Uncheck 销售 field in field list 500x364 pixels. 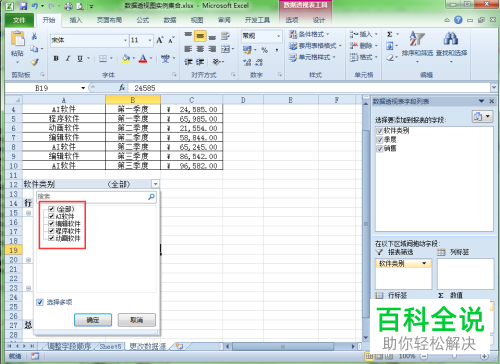[379, 149]
